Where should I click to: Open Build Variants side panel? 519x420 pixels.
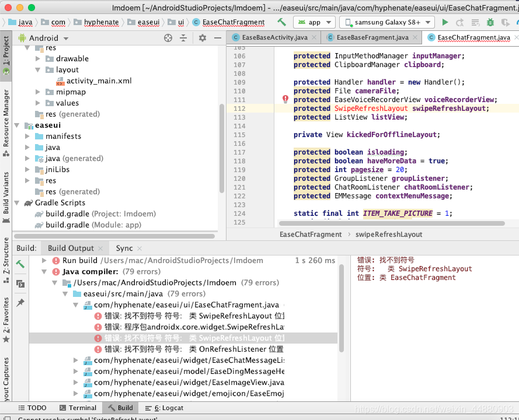click(6, 197)
